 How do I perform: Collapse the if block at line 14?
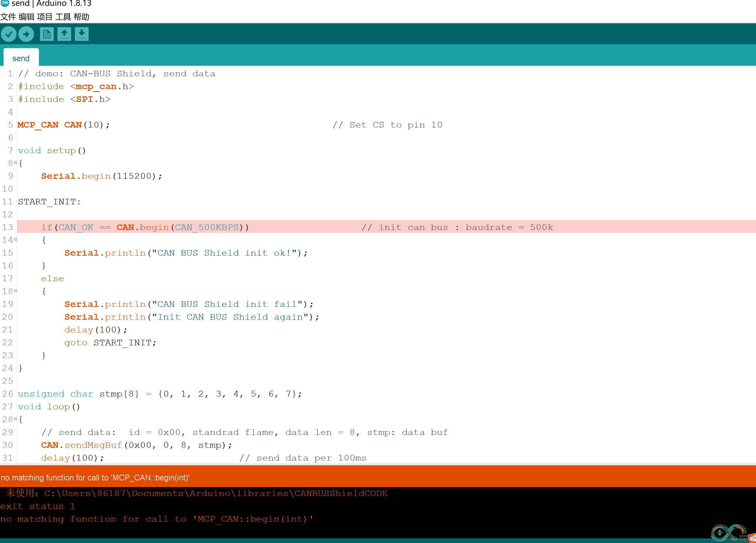pos(15,240)
